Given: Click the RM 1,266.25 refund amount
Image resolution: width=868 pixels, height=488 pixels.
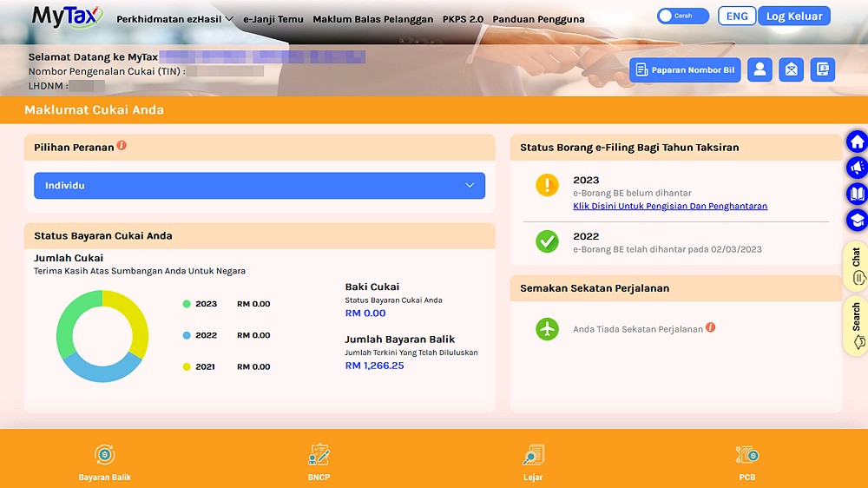Looking at the screenshot, I should (x=374, y=366).
